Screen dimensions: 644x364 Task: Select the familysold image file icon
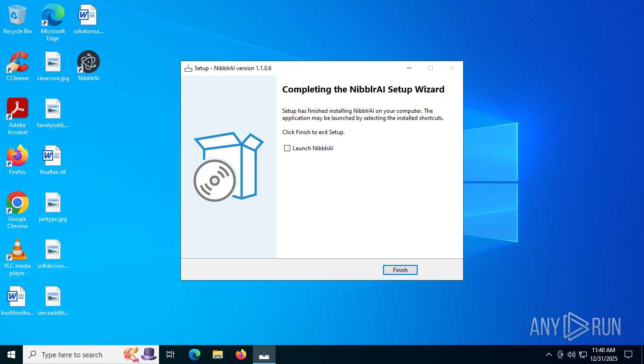(x=53, y=113)
